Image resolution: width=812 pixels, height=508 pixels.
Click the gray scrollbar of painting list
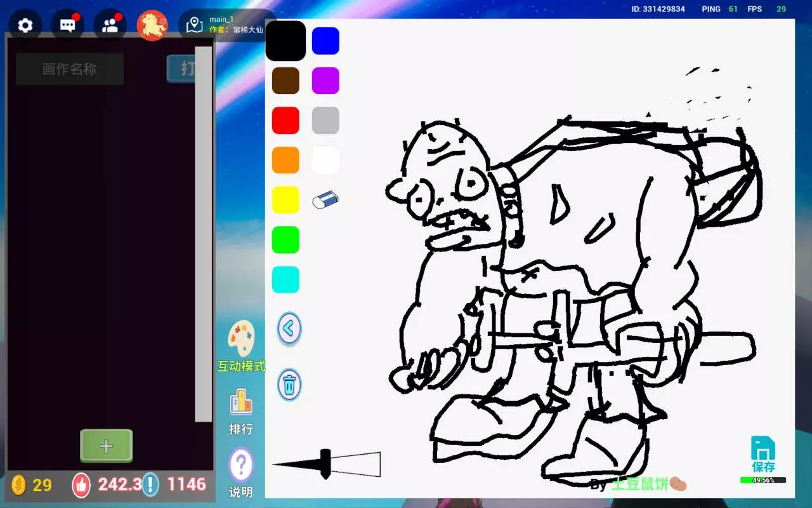point(204,234)
